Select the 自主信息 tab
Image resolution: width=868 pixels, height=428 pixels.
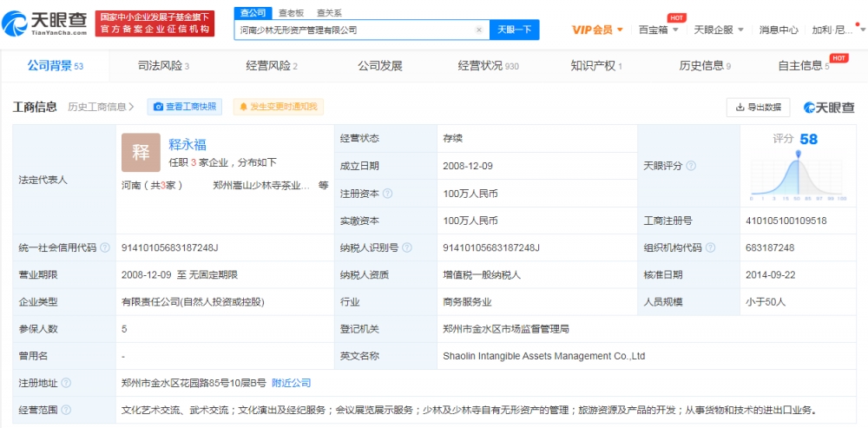[x=803, y=66]
